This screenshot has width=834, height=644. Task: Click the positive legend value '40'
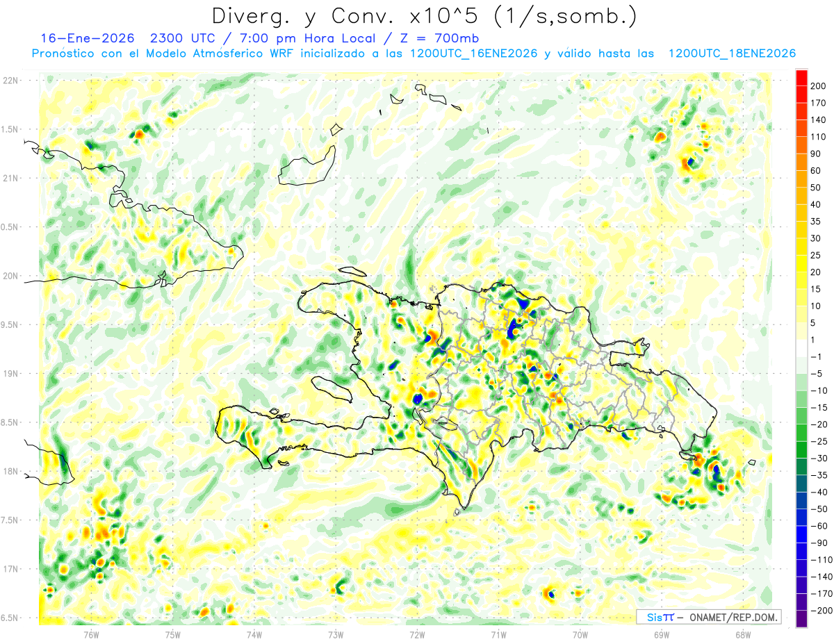816,204
